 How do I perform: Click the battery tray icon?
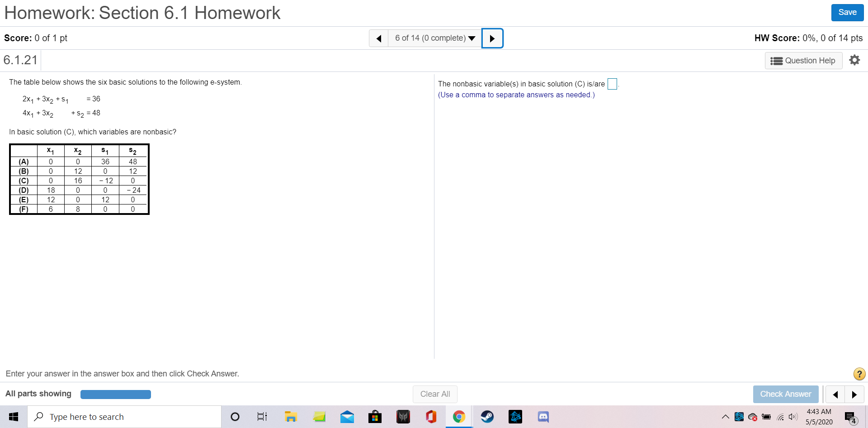tap(766, 417)
